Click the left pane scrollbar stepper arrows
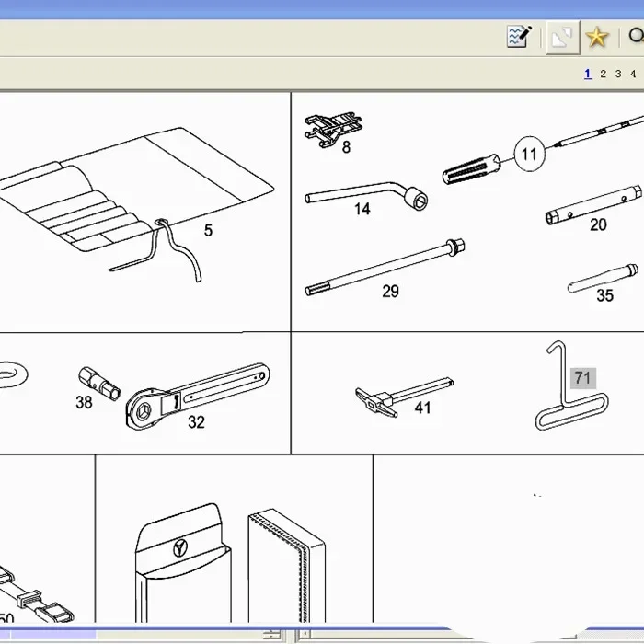The height and width of the screenshot is (644, 644). pos(271,635)
